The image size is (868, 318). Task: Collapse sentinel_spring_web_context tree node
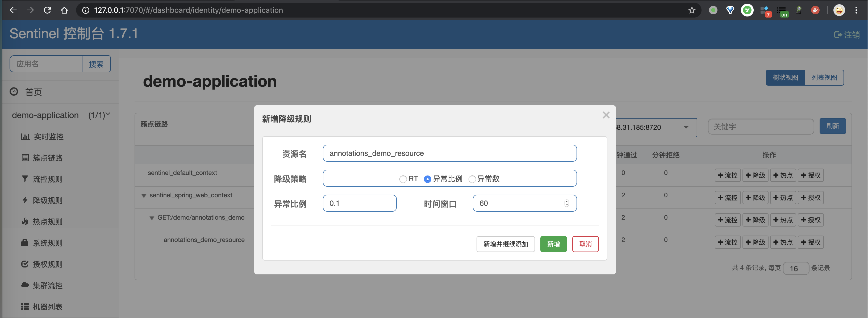144,196
